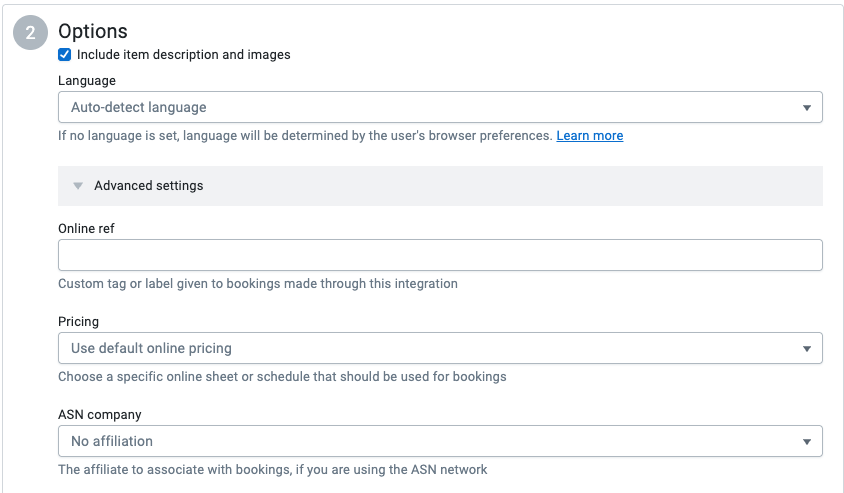
Task: Click the arrow icon in the Pricing select box
Action: click(x=806, y=349)
